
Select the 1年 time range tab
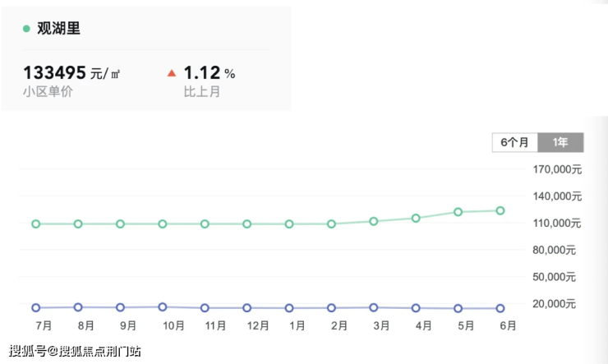(560, 142)
